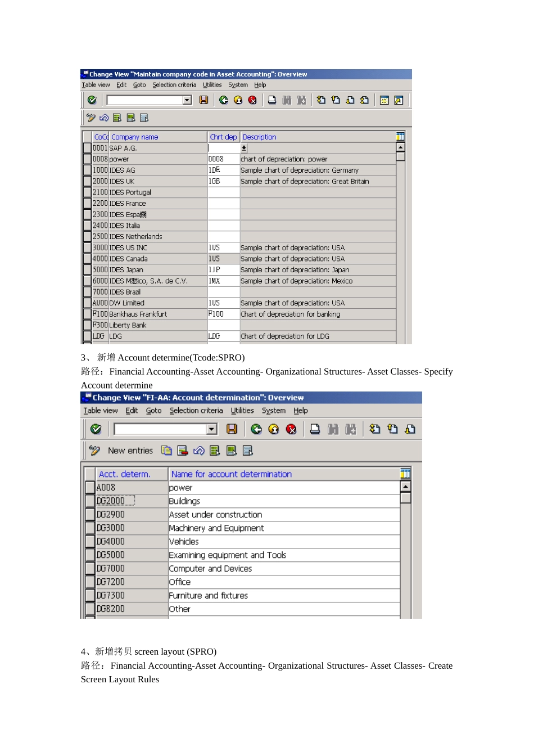
Task: Click Last page icon in company code window
Action: click(x=364, y=100)
